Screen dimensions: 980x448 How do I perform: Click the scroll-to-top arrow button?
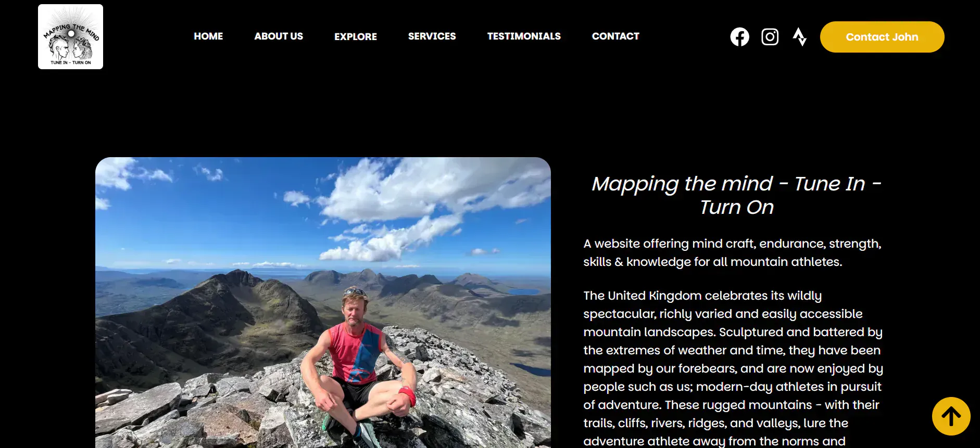pyautogui.click(x=951, y=416)
